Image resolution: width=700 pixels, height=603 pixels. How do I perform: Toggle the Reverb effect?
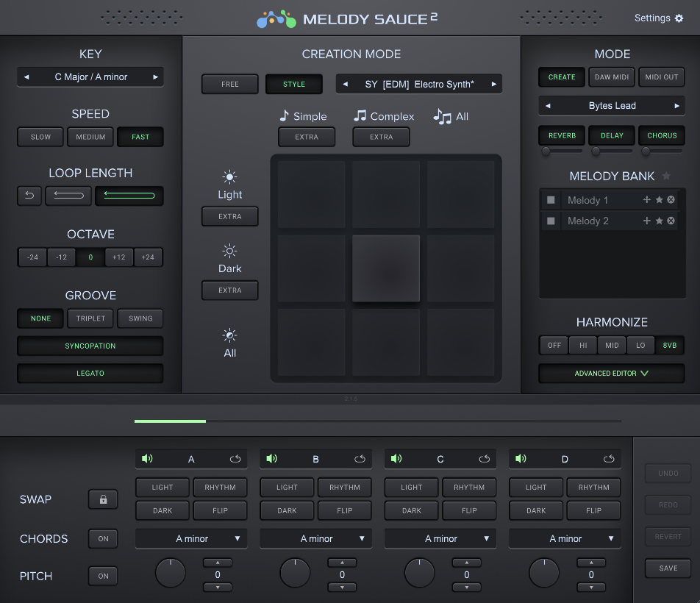coord(562,136)
